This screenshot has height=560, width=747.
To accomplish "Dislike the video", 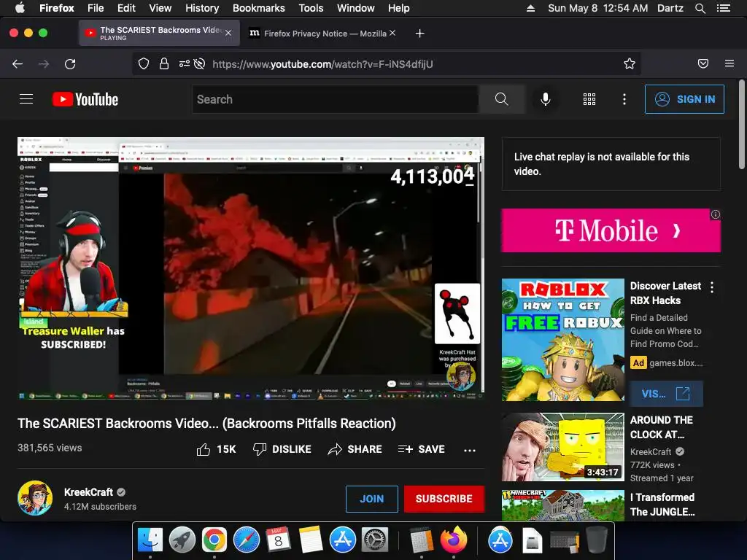I will point(282,449).
